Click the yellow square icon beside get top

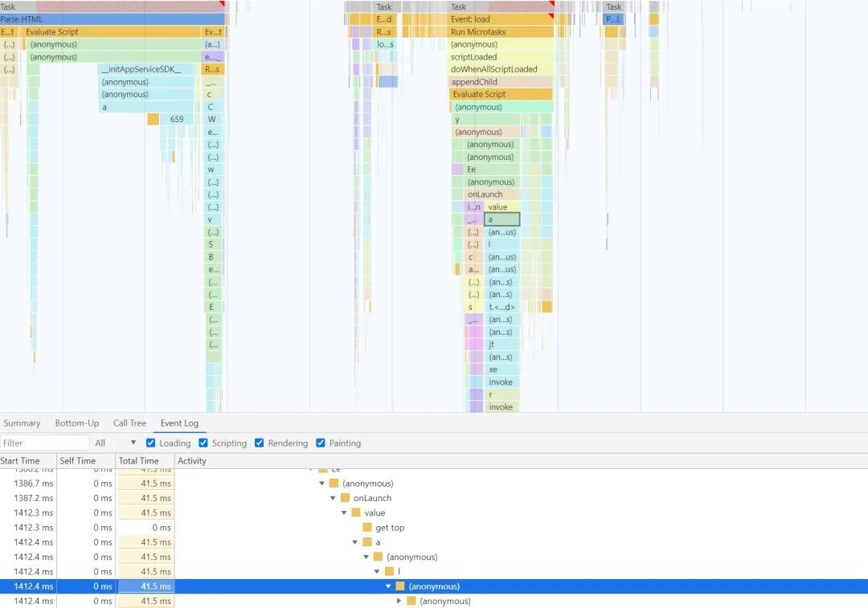tap(367, 528)
